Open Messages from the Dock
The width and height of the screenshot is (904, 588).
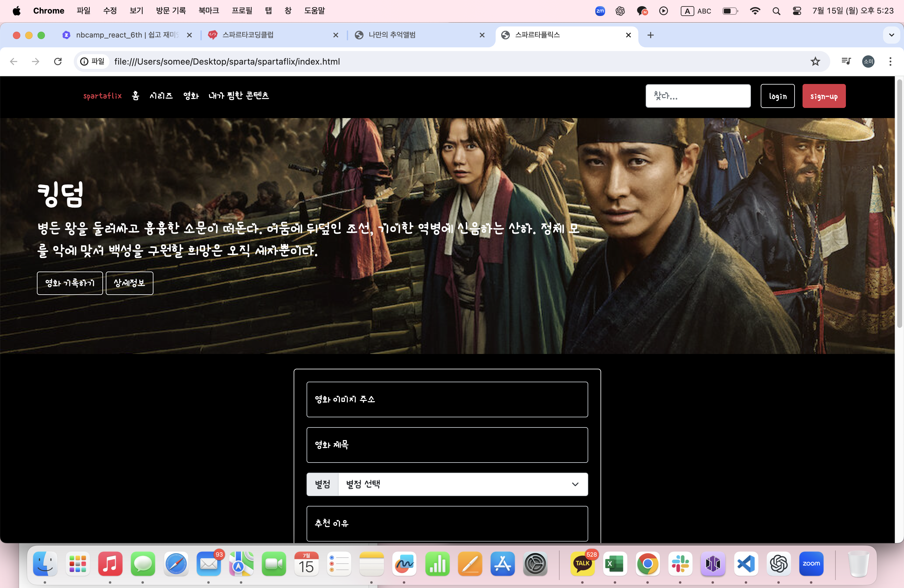click(x=143, y=564)
